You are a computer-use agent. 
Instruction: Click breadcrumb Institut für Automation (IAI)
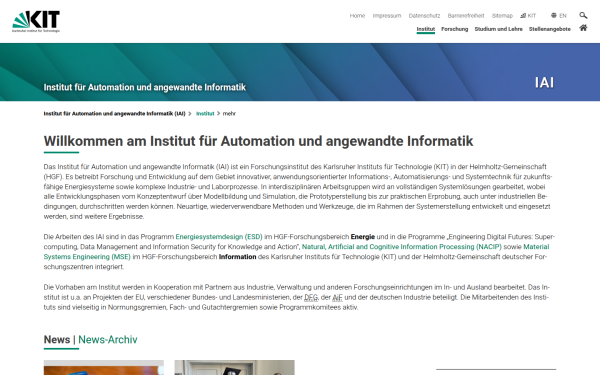tap(114, 114)
